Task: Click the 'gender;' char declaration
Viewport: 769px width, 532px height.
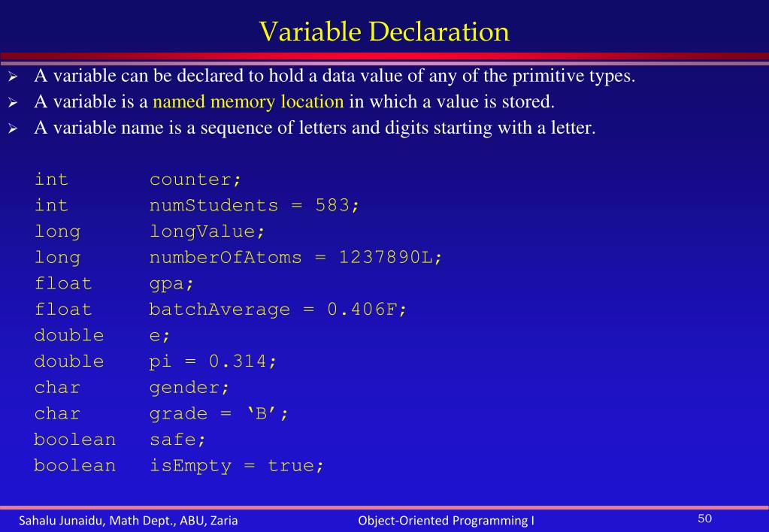Action: [x=189, y=388]
